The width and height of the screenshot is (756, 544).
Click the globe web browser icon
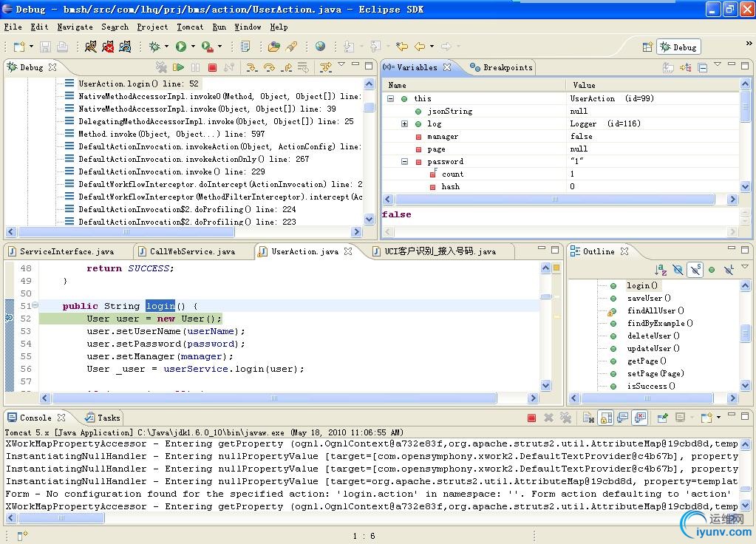(320, 47)
